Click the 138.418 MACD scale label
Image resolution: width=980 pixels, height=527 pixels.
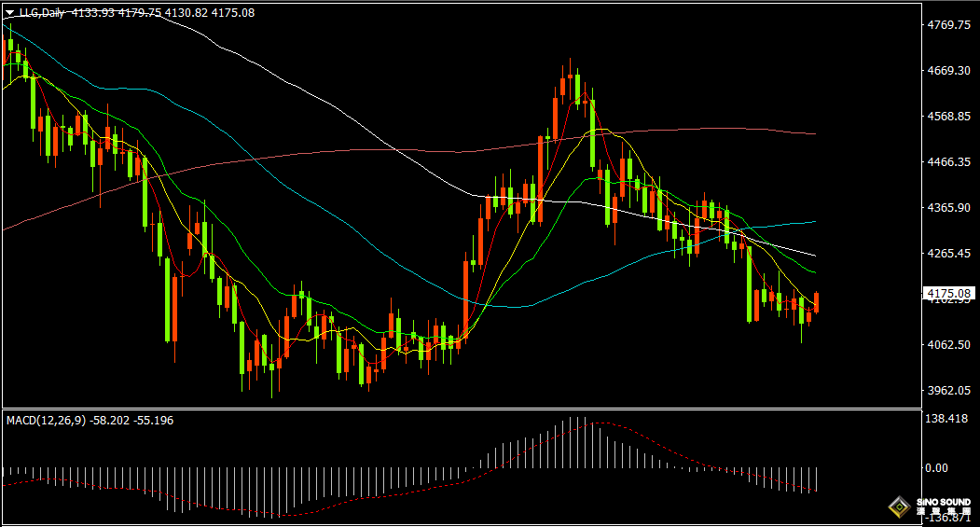pyautogui.click(x=946, y=419)
